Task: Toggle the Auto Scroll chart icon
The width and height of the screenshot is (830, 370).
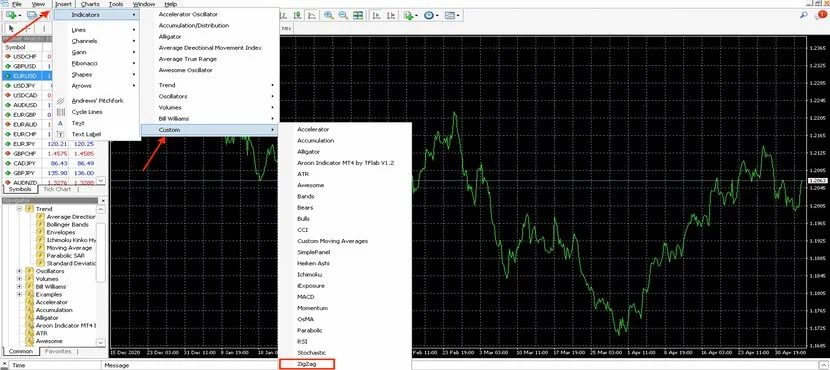Action: [376, 15]
